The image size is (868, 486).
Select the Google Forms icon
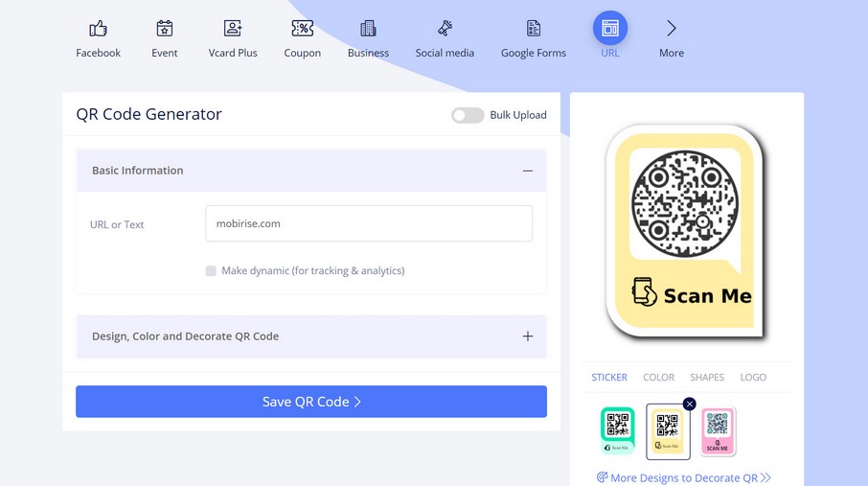click(534, 29)
